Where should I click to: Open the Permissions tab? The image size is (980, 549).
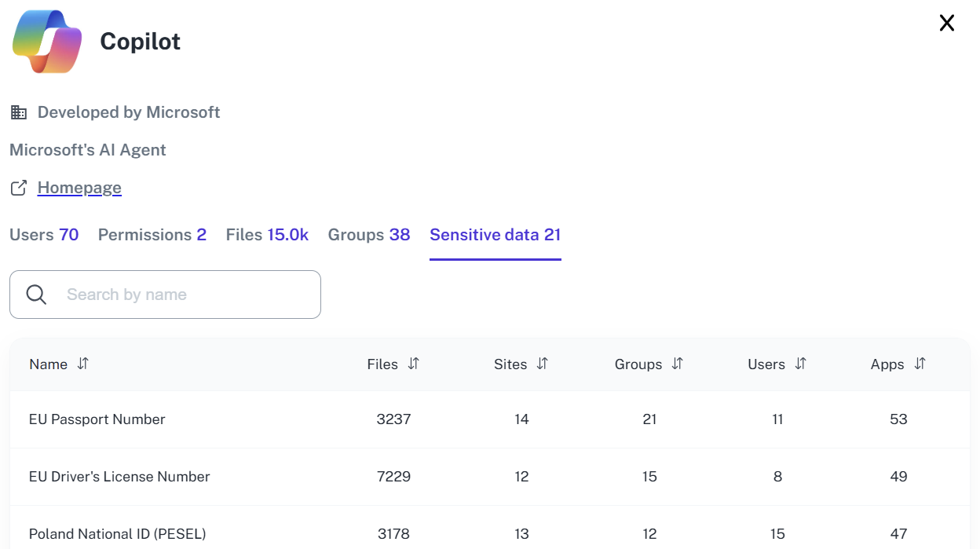tap(152, 235)
